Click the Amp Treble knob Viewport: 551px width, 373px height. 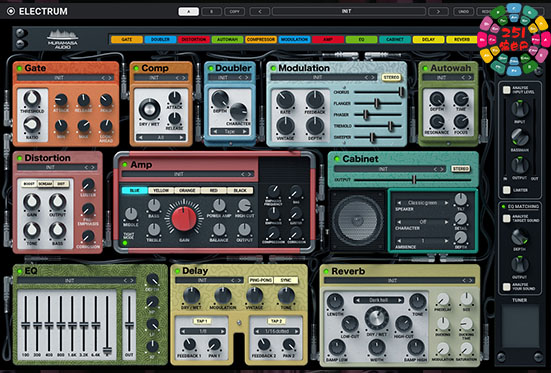tap(154, 230)
